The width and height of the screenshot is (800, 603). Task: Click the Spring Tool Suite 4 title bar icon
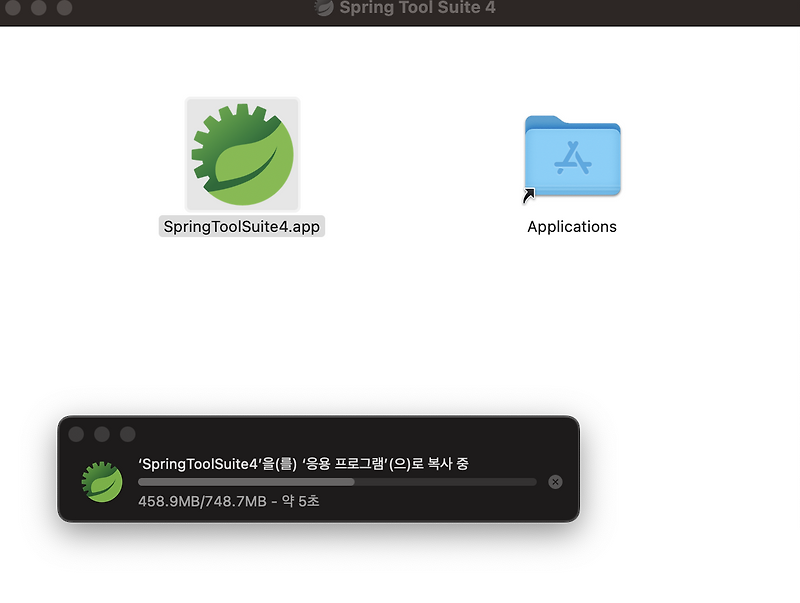pos(322,8)
